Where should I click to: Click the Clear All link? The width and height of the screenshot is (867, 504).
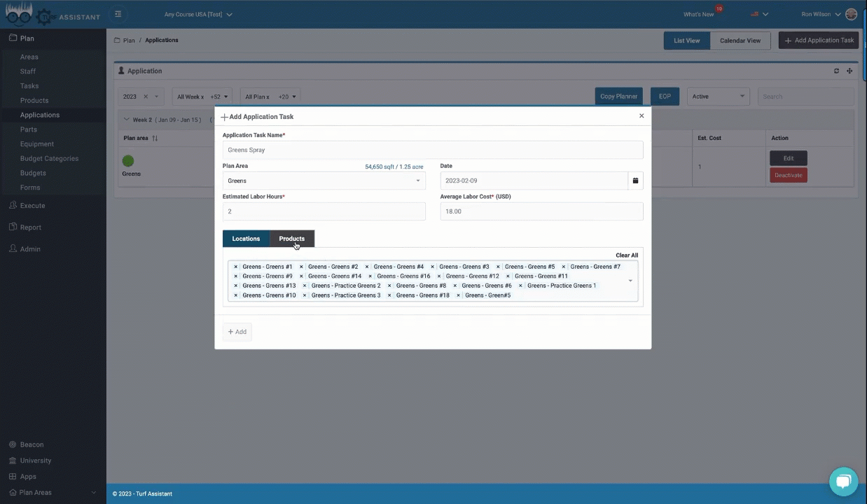tap(626, 255)
